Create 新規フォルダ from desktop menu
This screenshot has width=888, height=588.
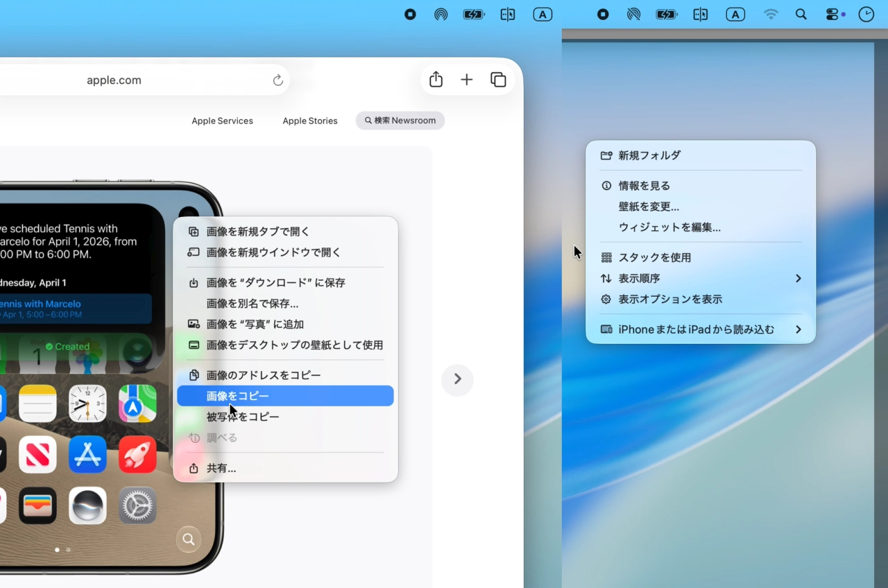point(701,155)
